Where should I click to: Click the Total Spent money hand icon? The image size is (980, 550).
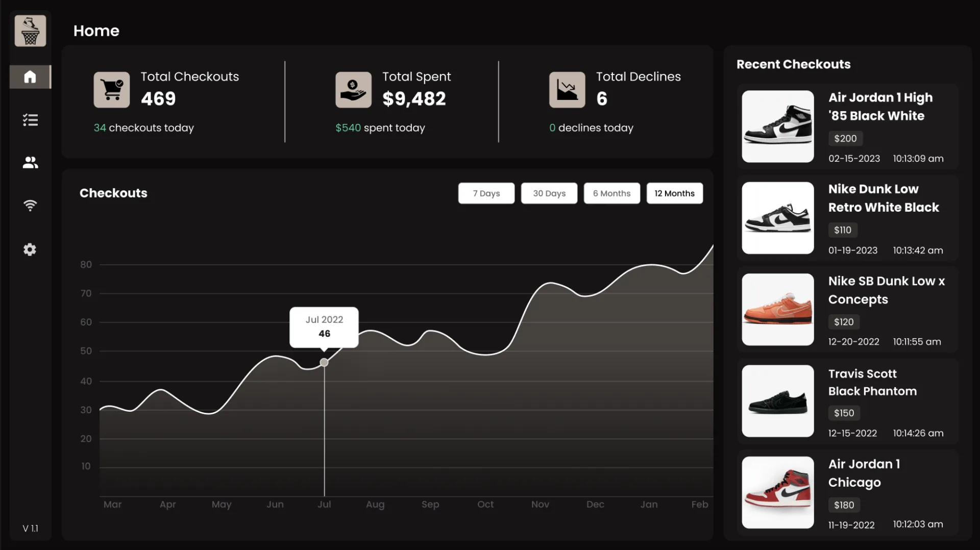pyautogui.click(x=353, y=90)
